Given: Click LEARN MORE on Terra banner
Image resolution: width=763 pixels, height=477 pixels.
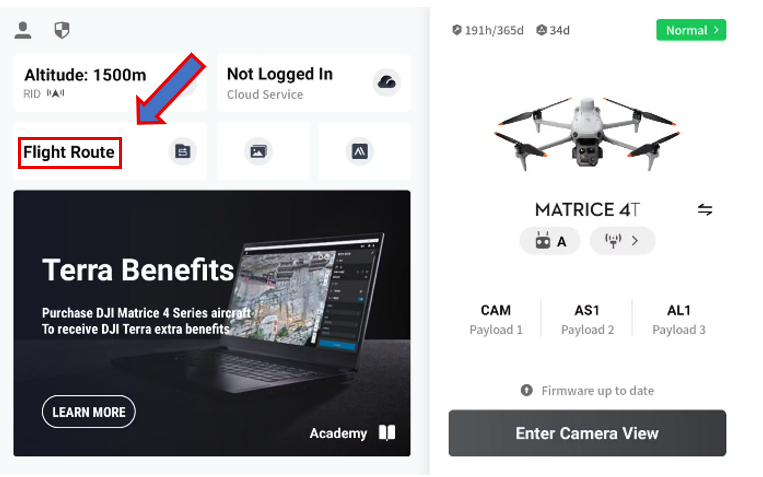Looking at the screenshot, I should pos(89,412).
